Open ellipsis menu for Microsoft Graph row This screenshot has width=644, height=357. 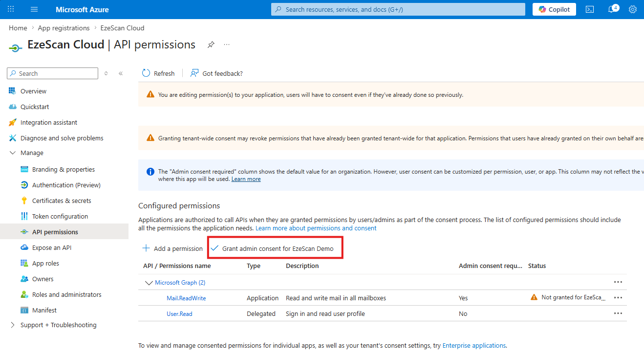618,282
